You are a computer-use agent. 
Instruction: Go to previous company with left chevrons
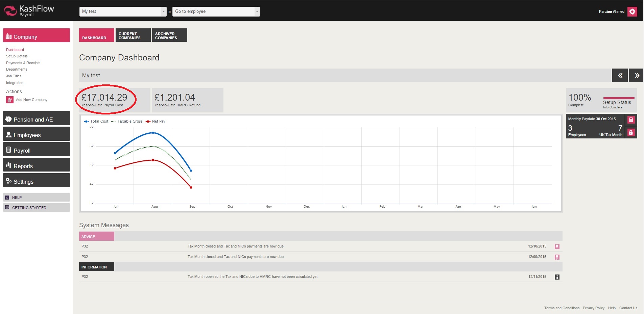[x=620, y=75]
